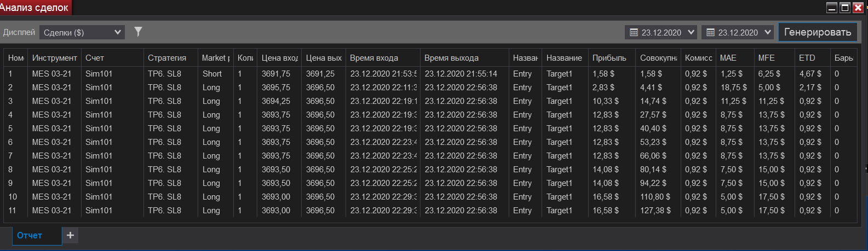Click the start date calendar icon

click(634, 33)
